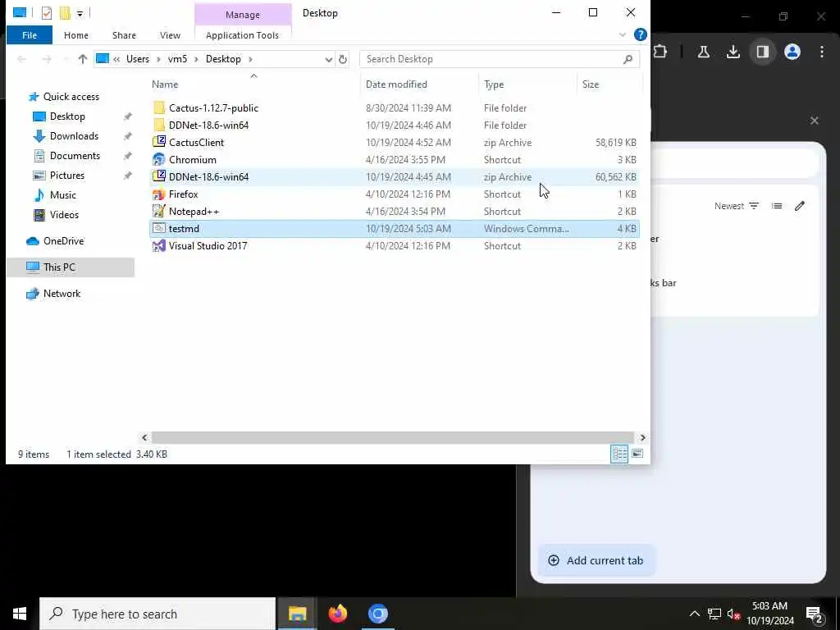The image size is (840, 630).
Task: Click the horizontal scrollbar left arrow
Action: tap(144, 438)
